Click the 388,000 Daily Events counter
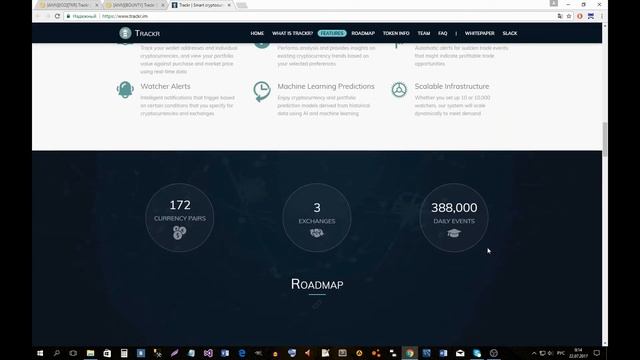 [454, 218]
